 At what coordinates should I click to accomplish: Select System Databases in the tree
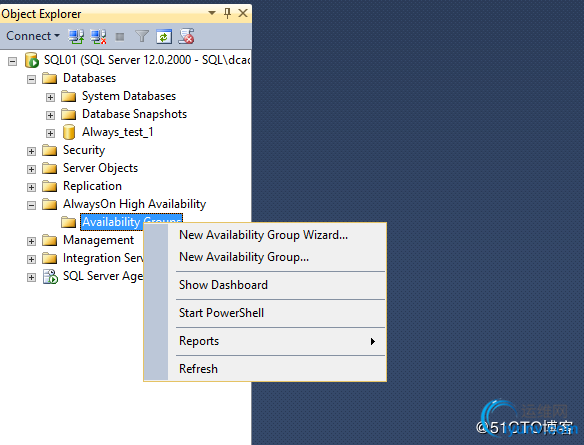click(129, 96)
